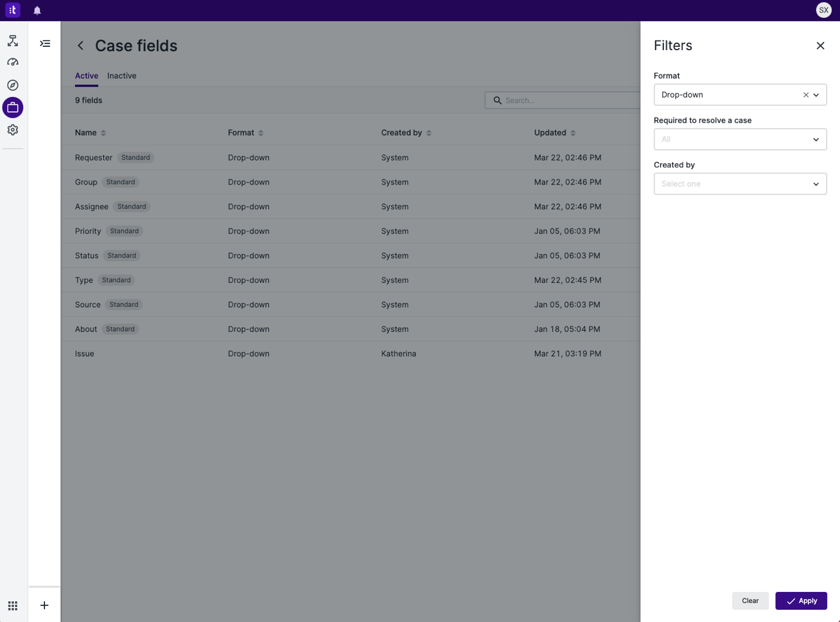Close the Filters panel

pos(820,46)
